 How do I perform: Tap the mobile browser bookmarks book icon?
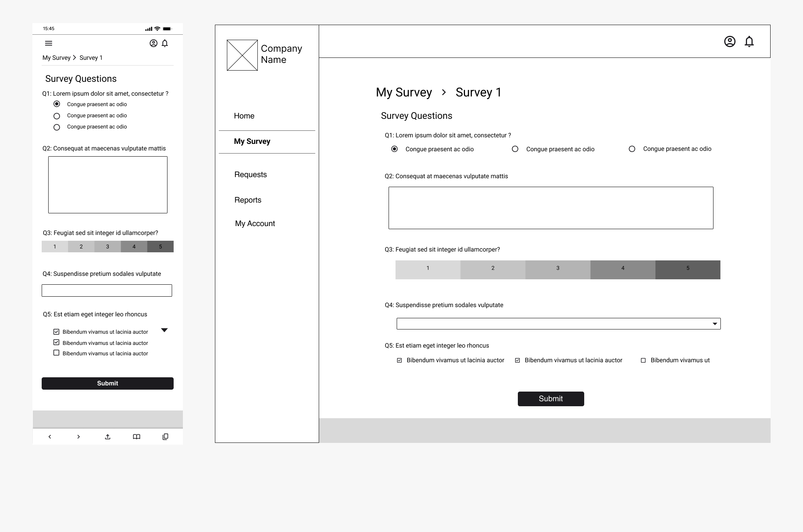point(137,437)
